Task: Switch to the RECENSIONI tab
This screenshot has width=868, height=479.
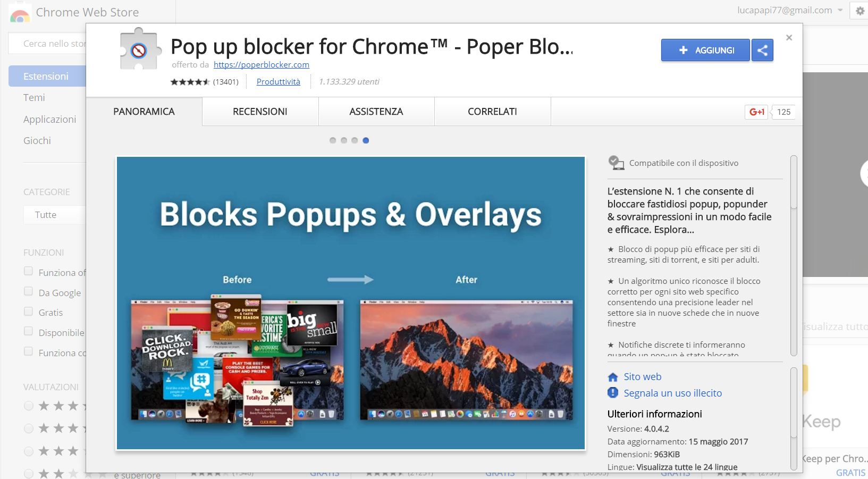Action: (x=260, y=112)
